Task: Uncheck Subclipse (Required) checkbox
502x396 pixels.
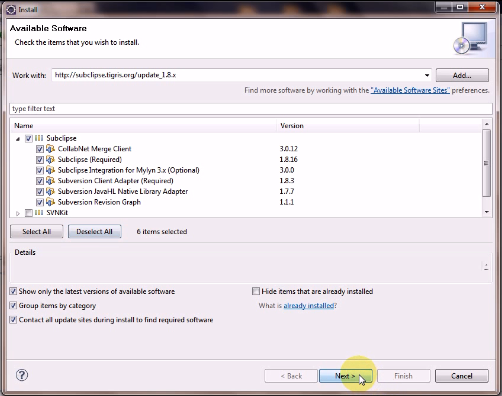Action: [x=40, y=160]
